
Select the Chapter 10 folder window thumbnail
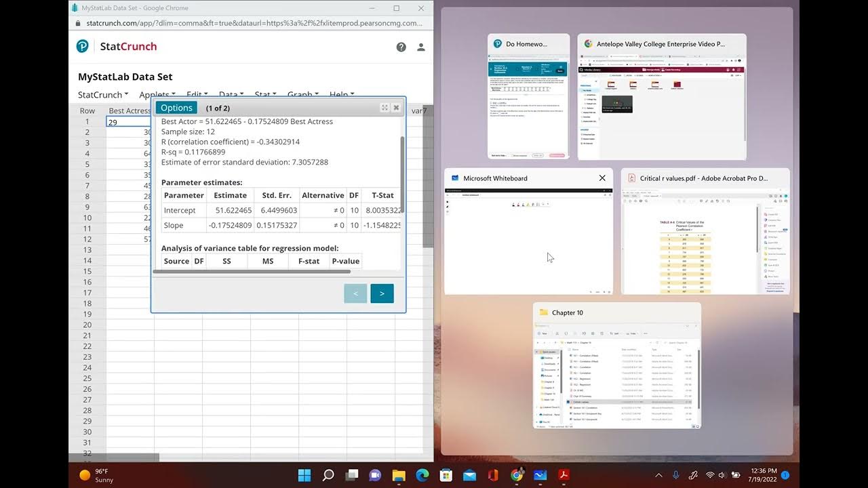617,365
